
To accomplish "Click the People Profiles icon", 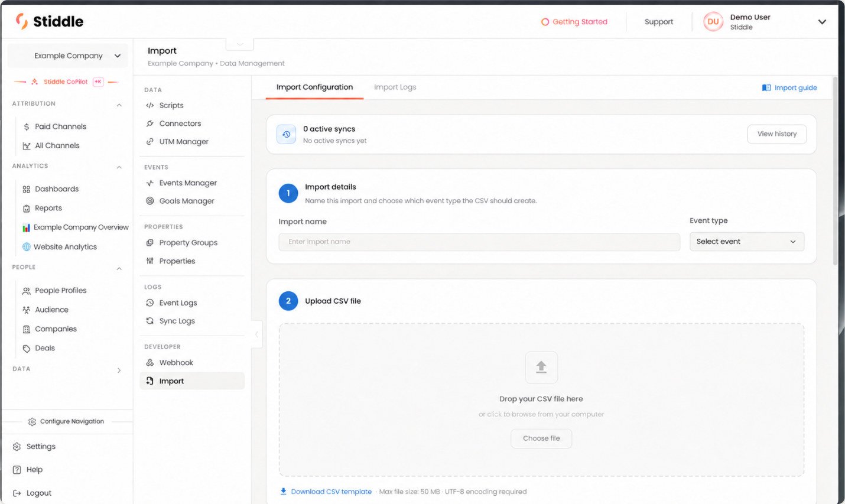I will click(x=27, y=291).
